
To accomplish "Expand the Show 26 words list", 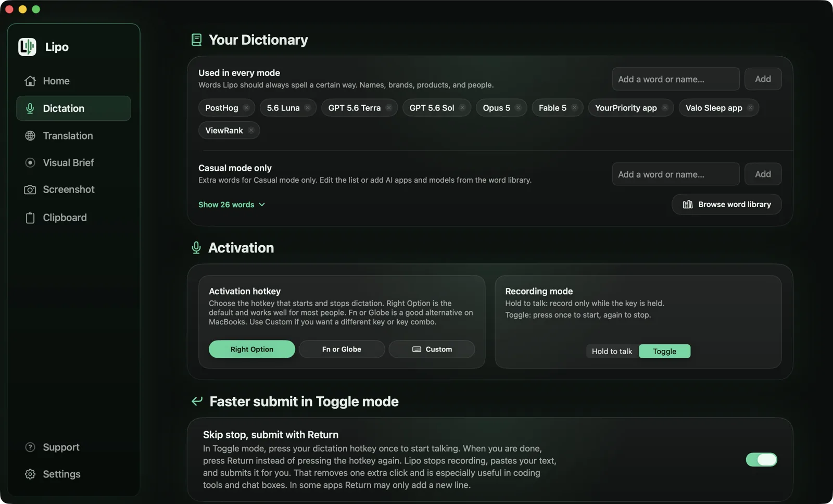I will tap(232, 205).
